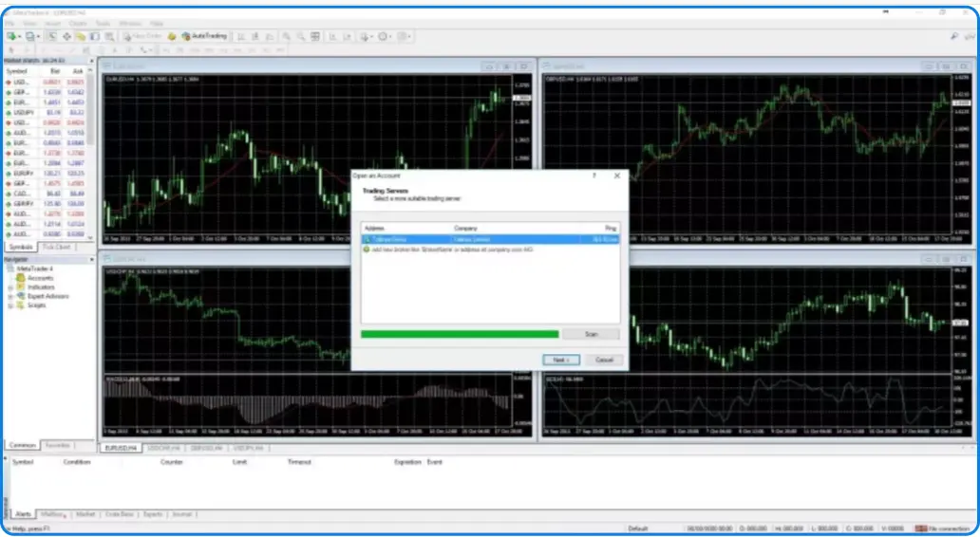
Task: Open the MetaEditor yellow icon
Action: coord(172,37)
